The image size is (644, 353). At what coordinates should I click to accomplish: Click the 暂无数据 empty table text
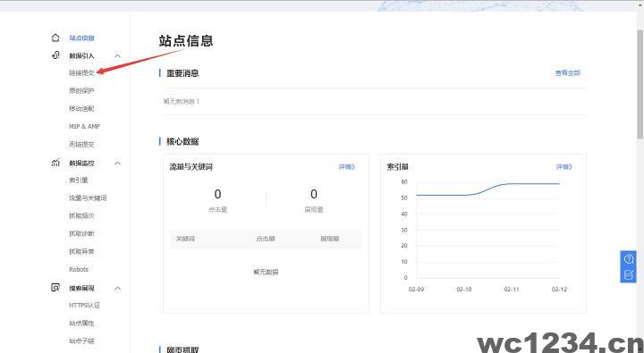point(266,272)
